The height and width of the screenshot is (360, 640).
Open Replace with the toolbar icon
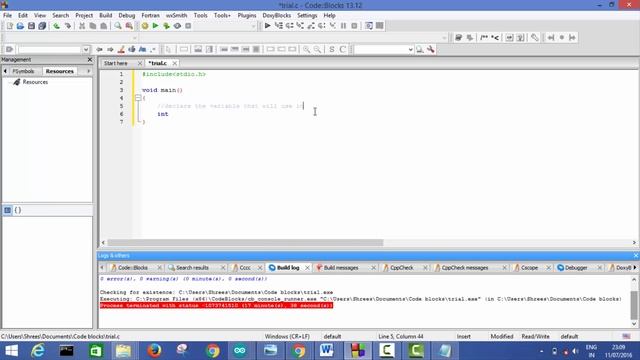(x=129, y=26)
